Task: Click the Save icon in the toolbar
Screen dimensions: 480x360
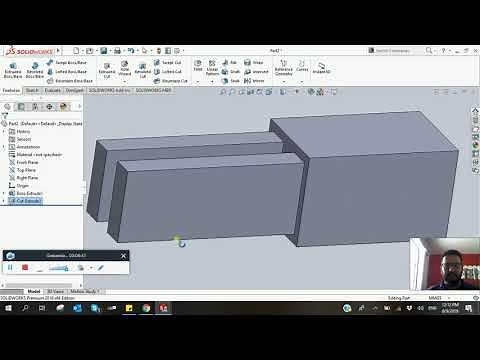Action: click(x=104, y=51)
